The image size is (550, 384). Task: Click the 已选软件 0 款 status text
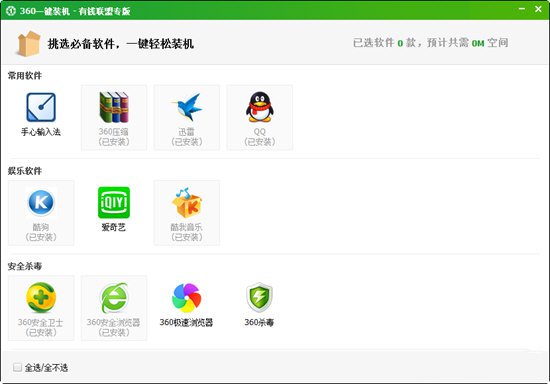[x=384, y=43]
